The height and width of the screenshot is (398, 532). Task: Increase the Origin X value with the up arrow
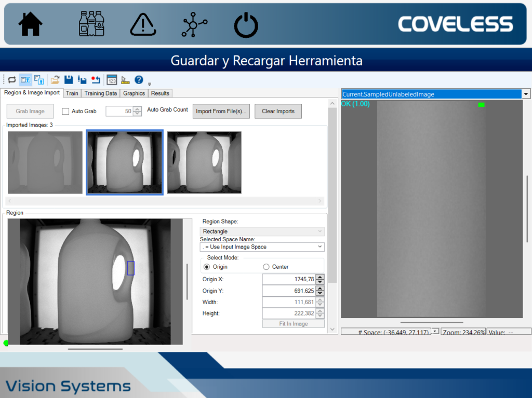[x=320, y=277]
